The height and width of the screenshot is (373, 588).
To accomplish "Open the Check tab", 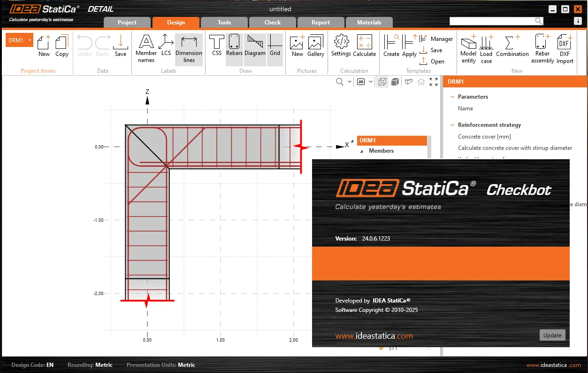I will [273, 22].
